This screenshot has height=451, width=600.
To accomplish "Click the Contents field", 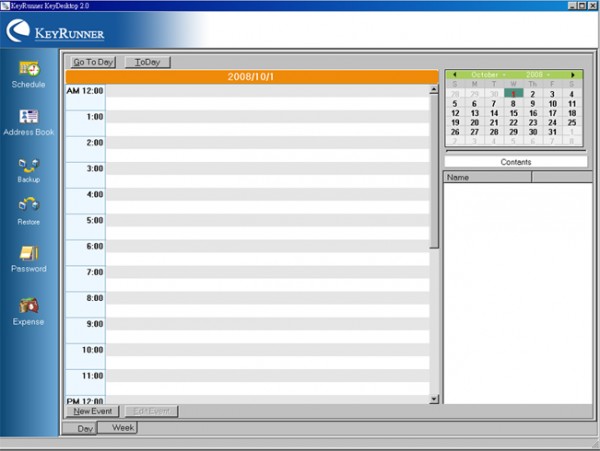I will 516,162.
